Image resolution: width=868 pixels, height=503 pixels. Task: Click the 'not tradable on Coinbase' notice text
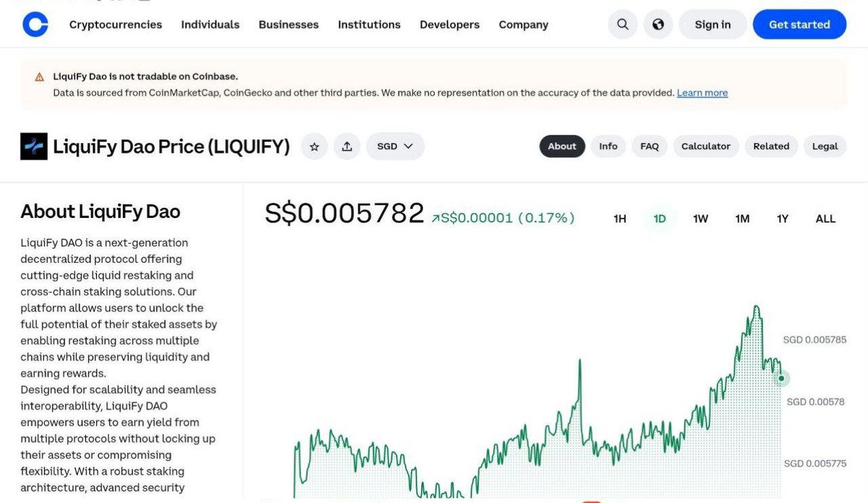click(x=145, y=76)
